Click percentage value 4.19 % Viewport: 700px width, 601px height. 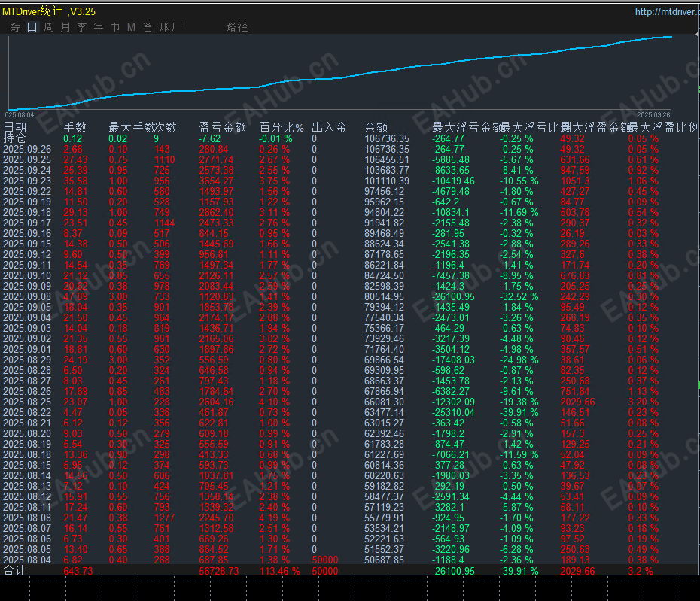coord(275,518)
